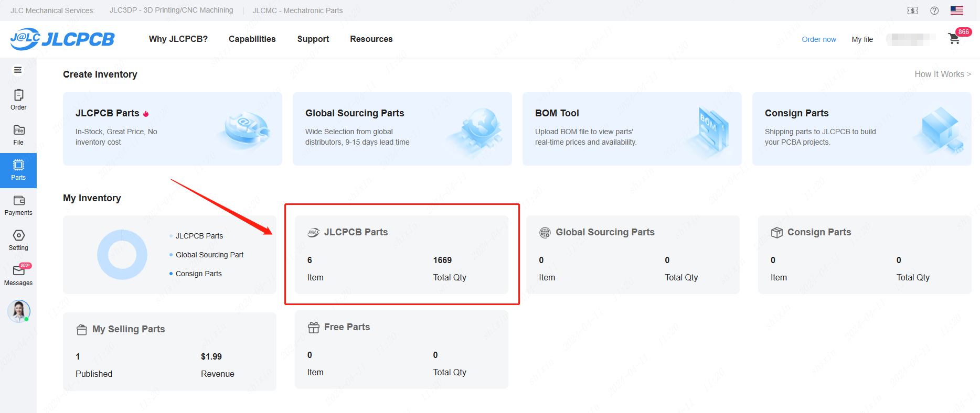Open My file
Viewport: 980px width, 413px height.
(862, 39)
